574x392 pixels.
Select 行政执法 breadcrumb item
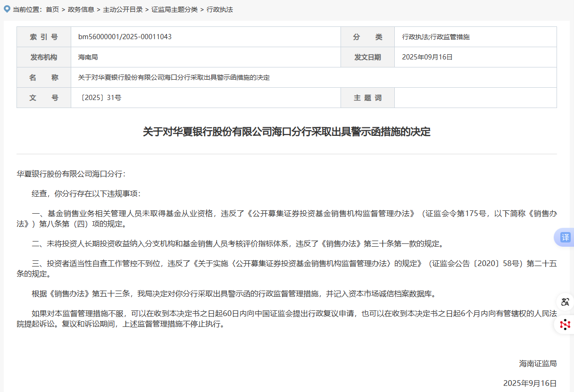219,9
